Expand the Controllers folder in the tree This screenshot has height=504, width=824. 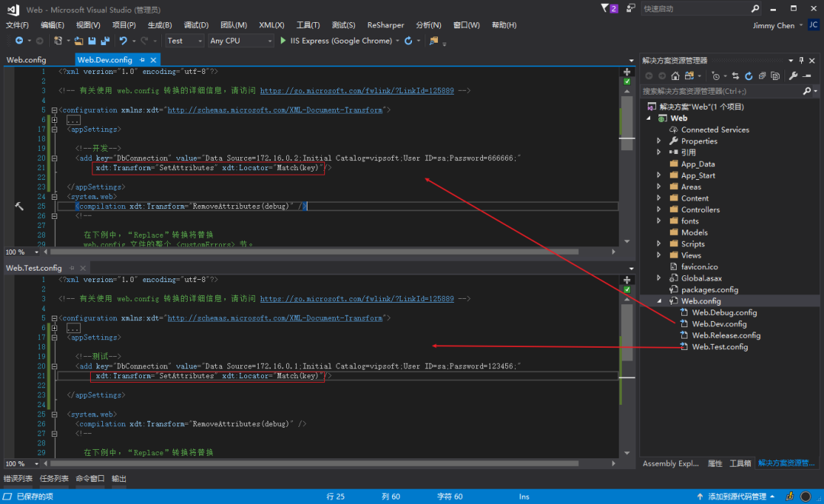click(x=658, y=210)
